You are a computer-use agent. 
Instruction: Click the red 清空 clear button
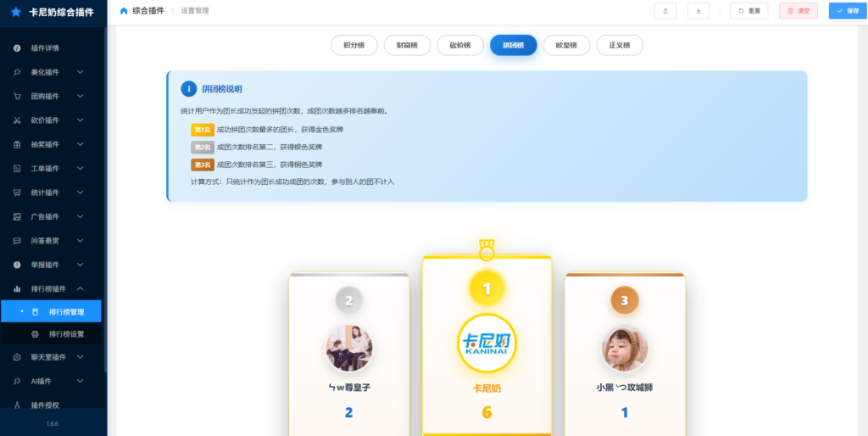[798, 10]
